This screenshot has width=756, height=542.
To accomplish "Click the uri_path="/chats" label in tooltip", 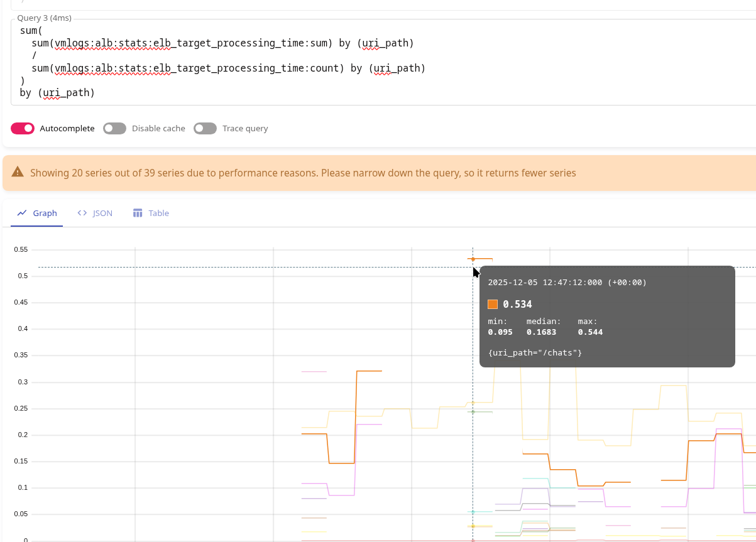I will (535, 353).
